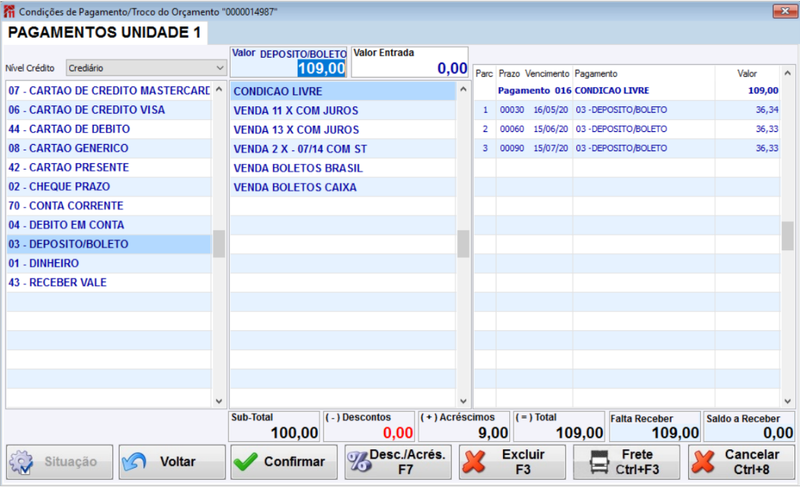This screenshot has width=800, height=487.
Task: Click the Confirmar button label
Action: click(294, 462)
